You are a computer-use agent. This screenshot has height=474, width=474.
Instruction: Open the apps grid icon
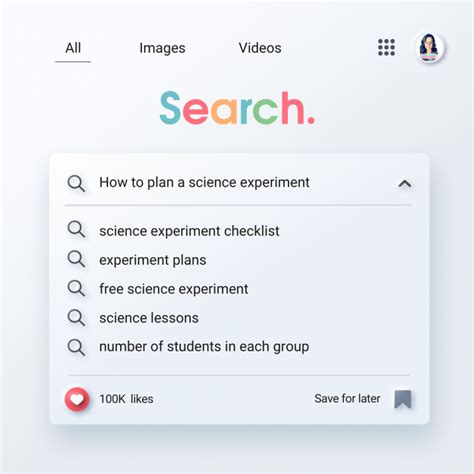pos(386,47)
